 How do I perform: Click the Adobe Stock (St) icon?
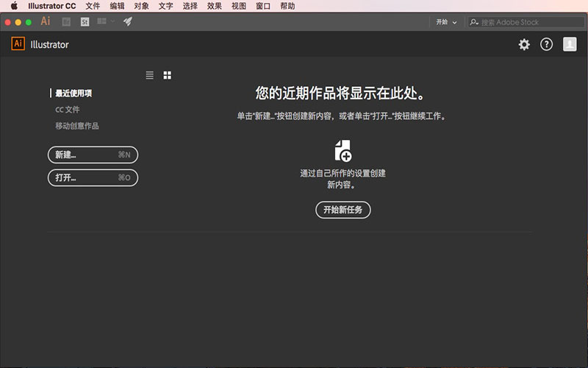pyautogui.click(x=85, y=22)
